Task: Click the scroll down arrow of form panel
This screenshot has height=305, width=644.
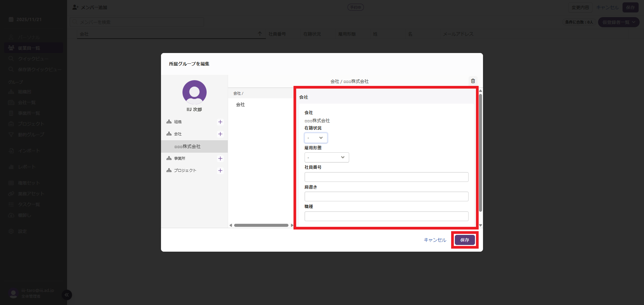Action: click(x=480, y=225)
